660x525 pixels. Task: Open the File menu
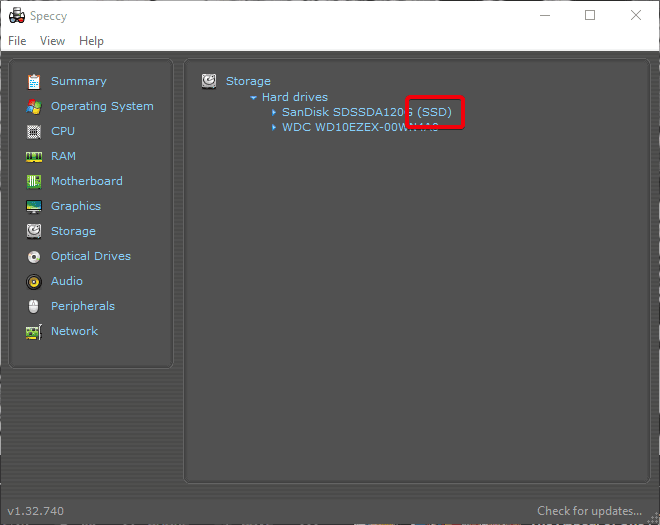pos(17,41)
